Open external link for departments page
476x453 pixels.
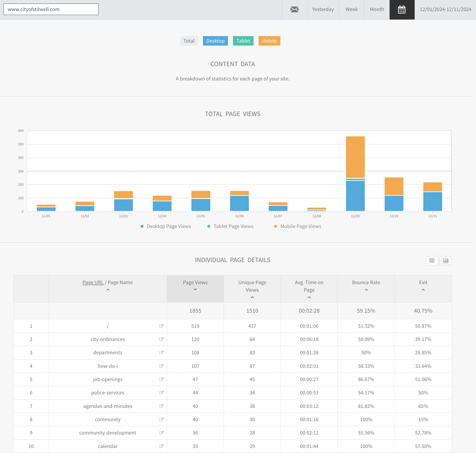pos(161,353)
